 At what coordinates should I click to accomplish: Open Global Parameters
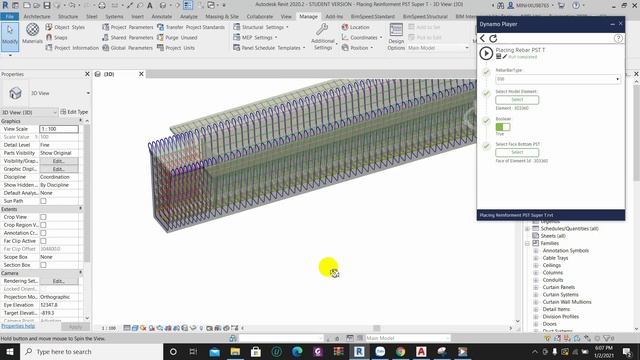(x=128, y=48)
